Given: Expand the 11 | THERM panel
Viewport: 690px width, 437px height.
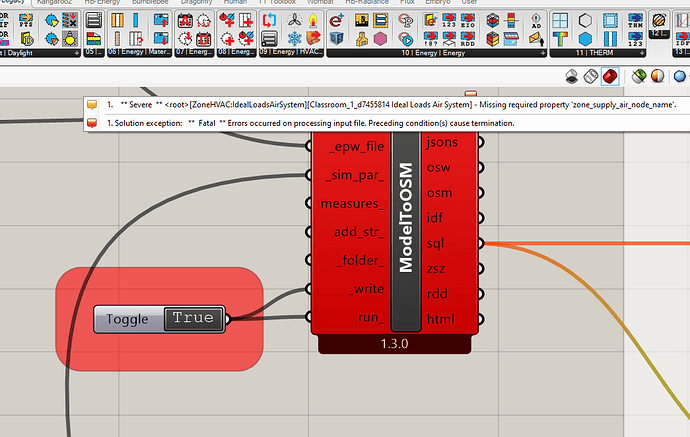Looking at the screenshot, I should (x=643, y=53).
